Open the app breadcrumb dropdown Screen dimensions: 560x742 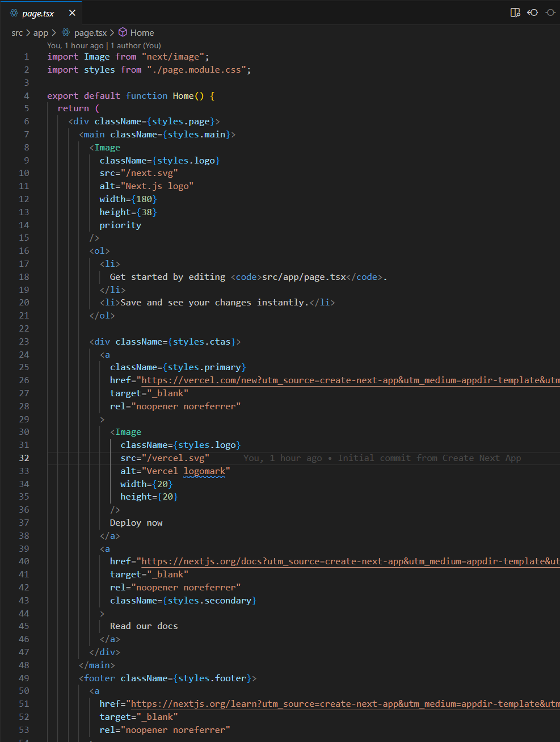click(40, 32)
